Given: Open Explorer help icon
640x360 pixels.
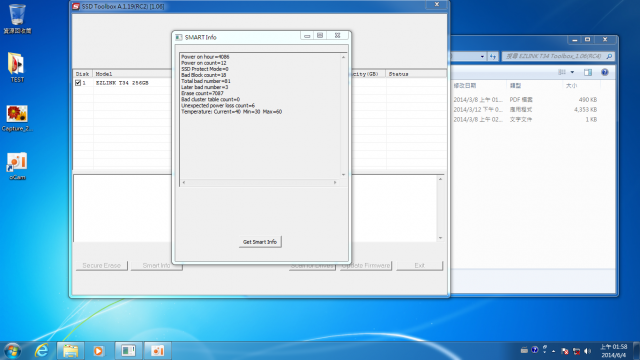Looking at the screenshot, I should [x=604, y=72].
